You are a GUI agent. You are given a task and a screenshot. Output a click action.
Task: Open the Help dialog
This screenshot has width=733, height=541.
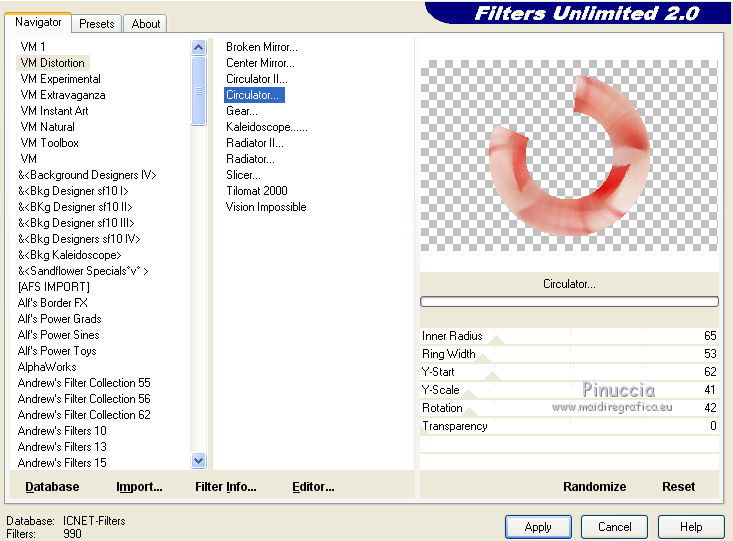click(691, 527)
